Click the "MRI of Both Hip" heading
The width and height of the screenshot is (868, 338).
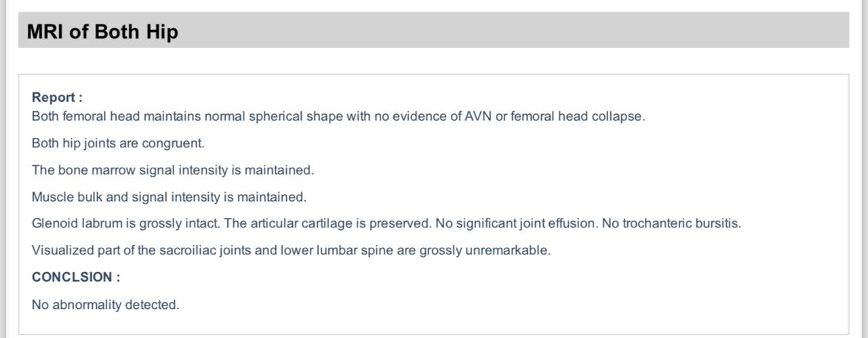[102, 31]
